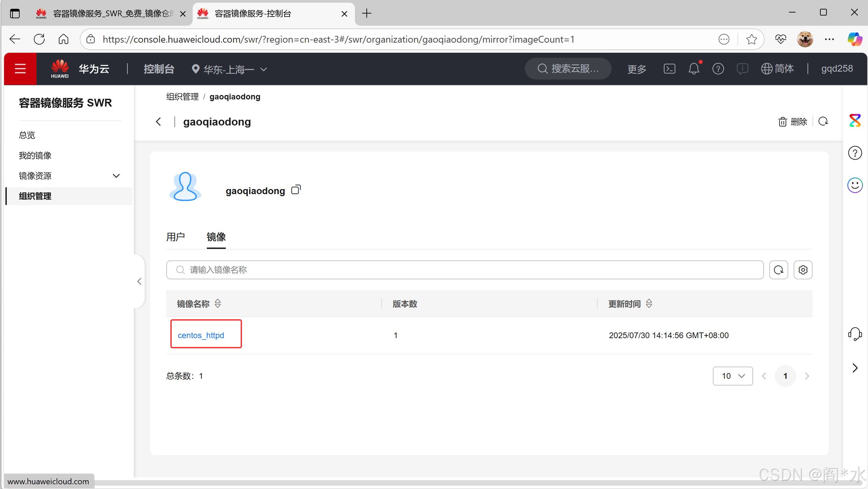Open the red hamburger service menu
The height and width of the screenshot is (489, 868).
pyautogui.click(x=20, y=69)
